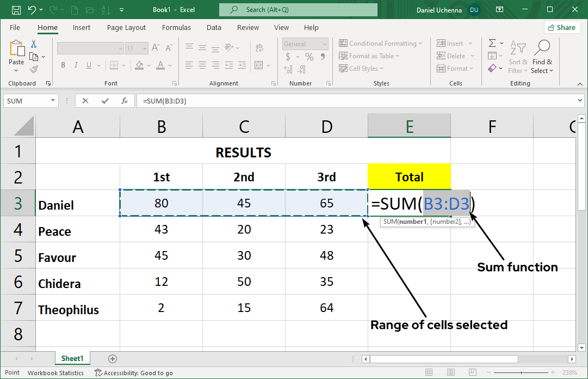Click inside the formula bar
Screen dimensions: 588x379
pos(272,100)
